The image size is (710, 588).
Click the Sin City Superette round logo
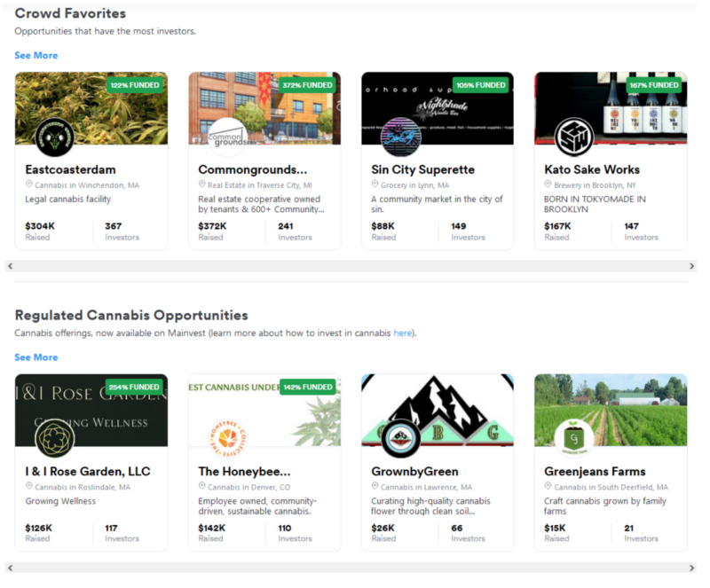click(x=401, y=137)
